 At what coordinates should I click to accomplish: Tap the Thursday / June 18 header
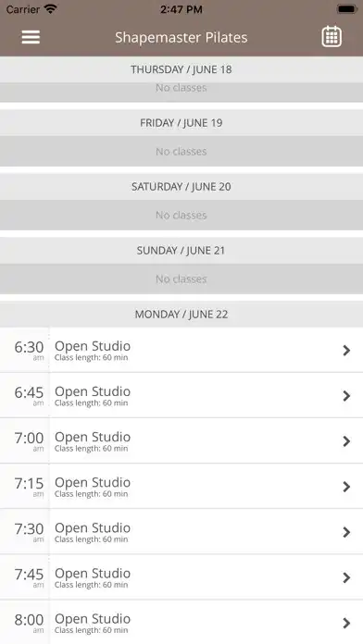point(181,69)
